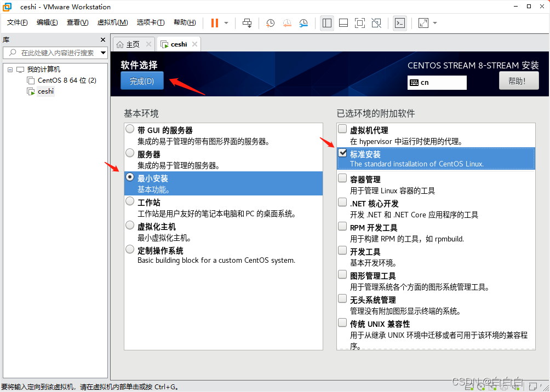Select the 定制操作系统 radio button

coord(130,249)
